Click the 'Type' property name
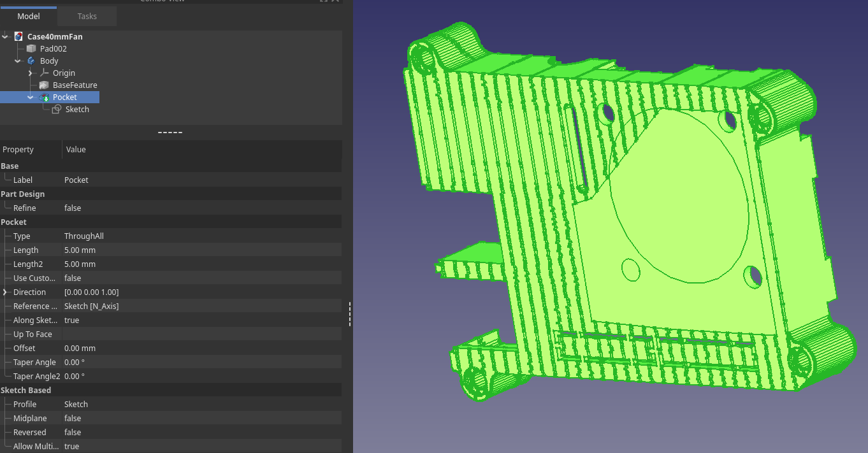Screen dimensions: 868x453 click(22, 236)
